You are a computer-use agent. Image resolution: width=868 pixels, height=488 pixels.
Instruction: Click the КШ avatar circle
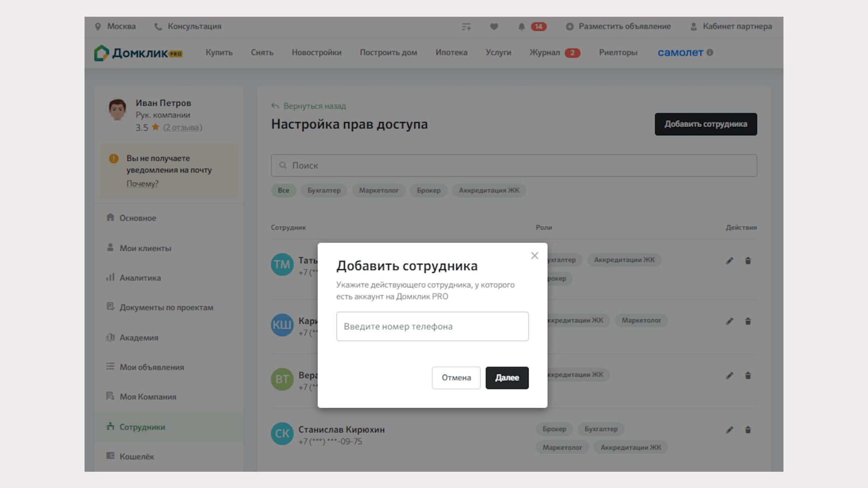point(282,325)
